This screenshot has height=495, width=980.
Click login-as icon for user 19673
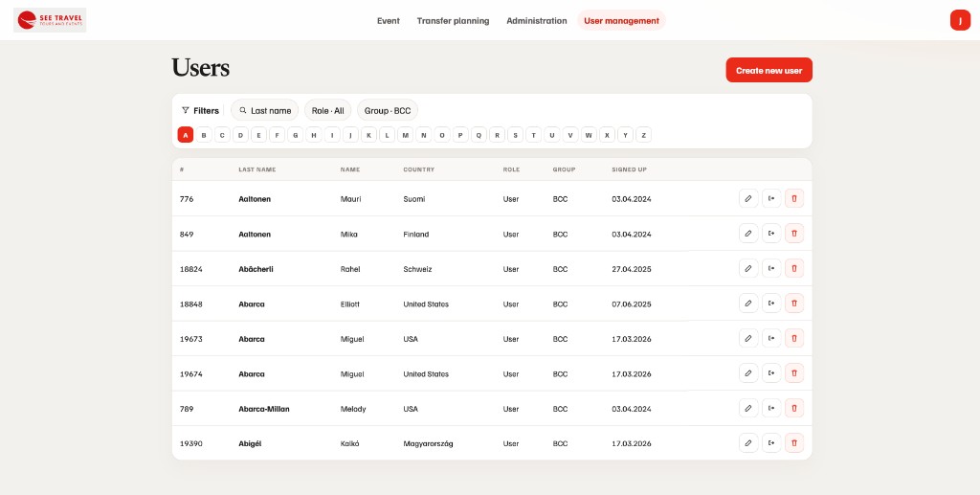771,338
